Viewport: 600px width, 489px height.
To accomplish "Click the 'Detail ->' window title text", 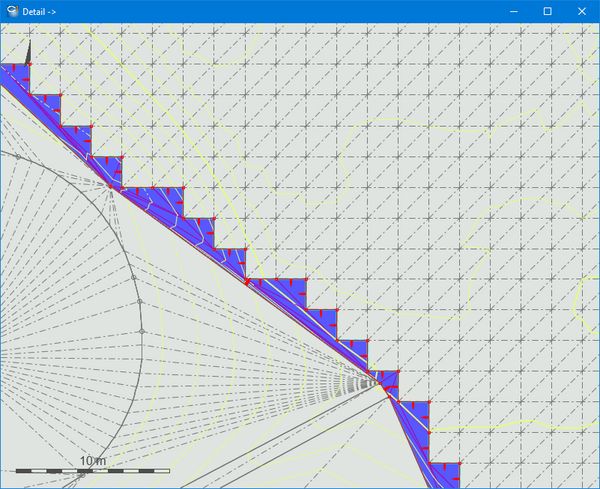I will (39, 12).
